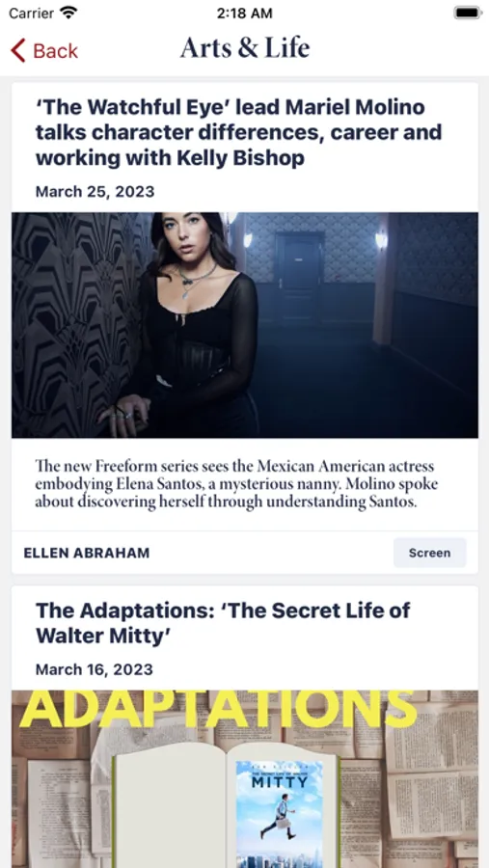The image size is (489, 868).
Task: Tap the yellow ADAPTATIONS banner text
Action: [218, 709]
